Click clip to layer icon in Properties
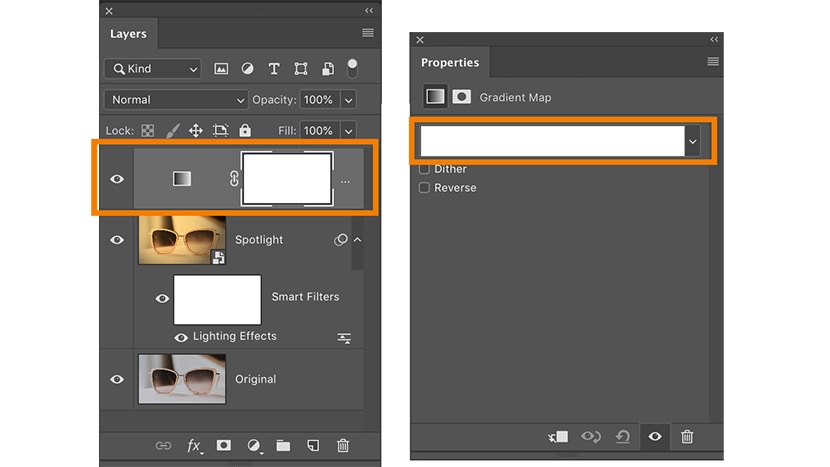Screen dimensions: 830x467 pyautogui.click(x=558, y=437)
